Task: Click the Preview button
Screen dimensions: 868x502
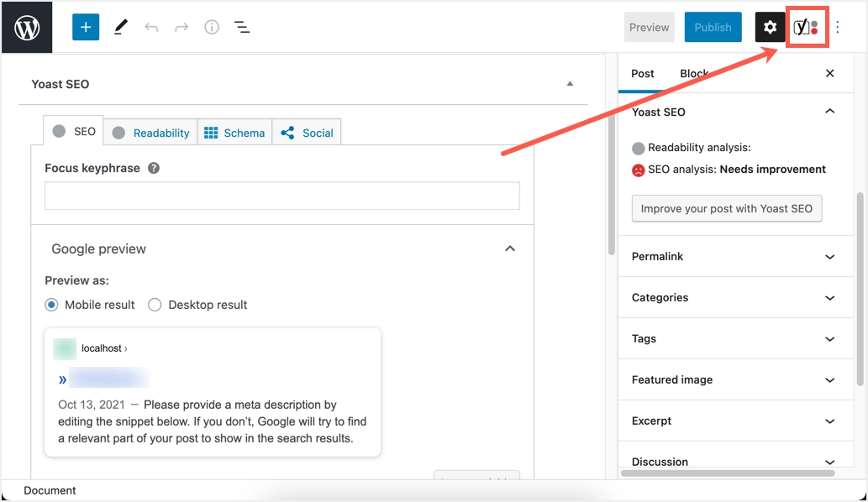Action: coord(649,27)
